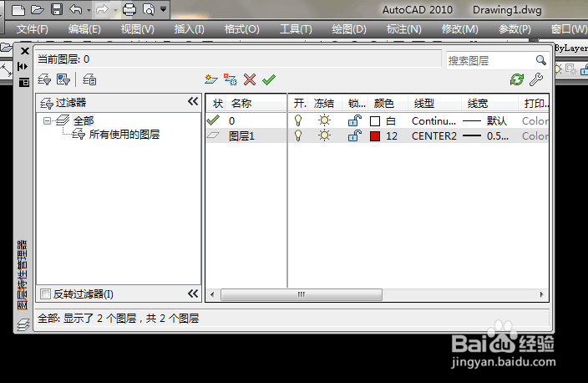
Task: Change the 默认 lineweight of layer 0
Action: [x=497, y=121]
